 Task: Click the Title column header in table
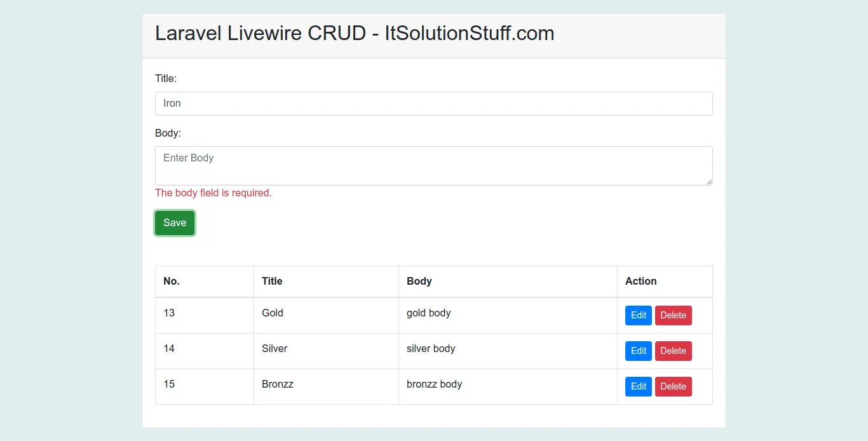click(272, 281)
